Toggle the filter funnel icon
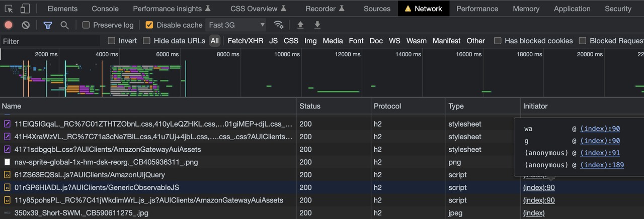The width and height of the screenshot is (644, 219). (x=48, y=25)
